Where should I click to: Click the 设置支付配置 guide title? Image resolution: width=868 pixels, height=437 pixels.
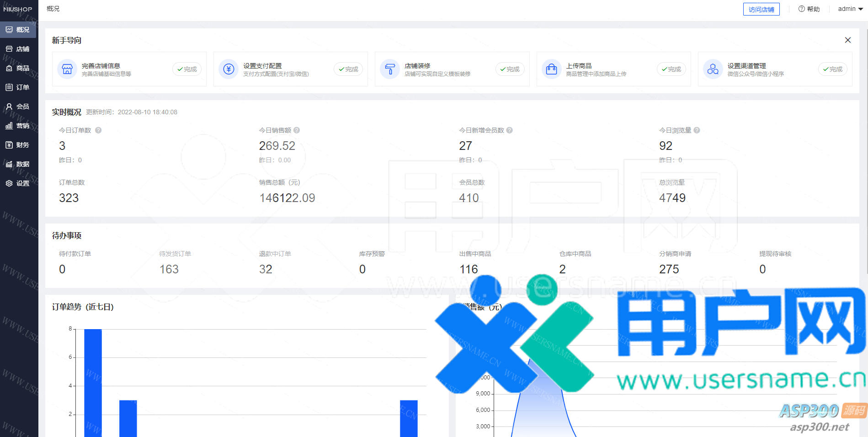(262, 66)
